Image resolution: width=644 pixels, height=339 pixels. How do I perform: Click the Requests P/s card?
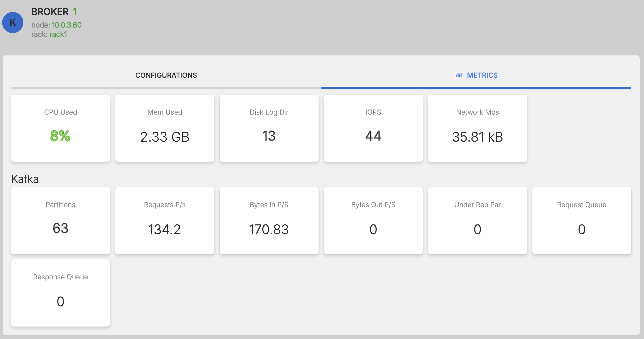pos(165,221)
